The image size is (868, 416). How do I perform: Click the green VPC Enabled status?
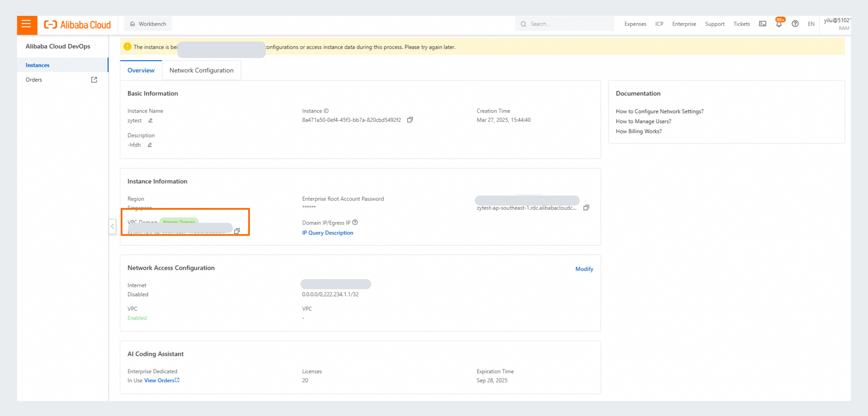tap(137, 318)
